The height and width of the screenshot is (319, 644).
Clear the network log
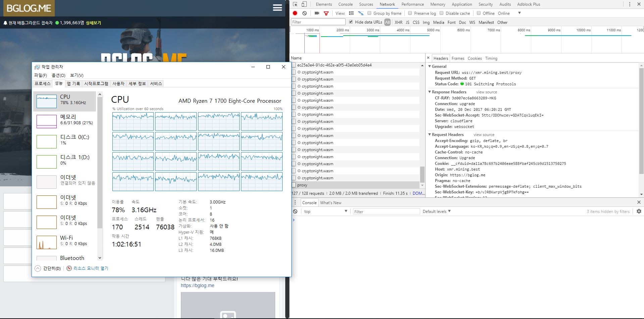click(x=304, y=13)
